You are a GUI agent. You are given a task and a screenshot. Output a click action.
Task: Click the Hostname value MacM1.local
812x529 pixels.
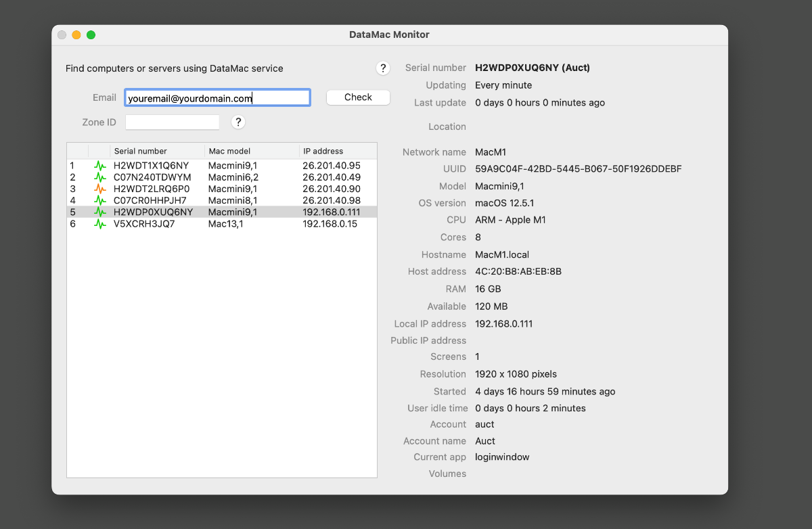point(502,255)
